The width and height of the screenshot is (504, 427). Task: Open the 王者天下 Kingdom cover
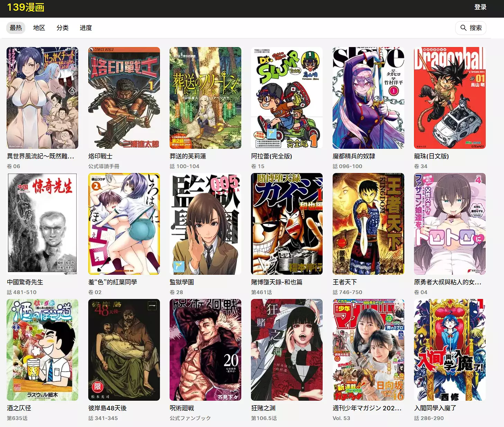click(368, 224)
